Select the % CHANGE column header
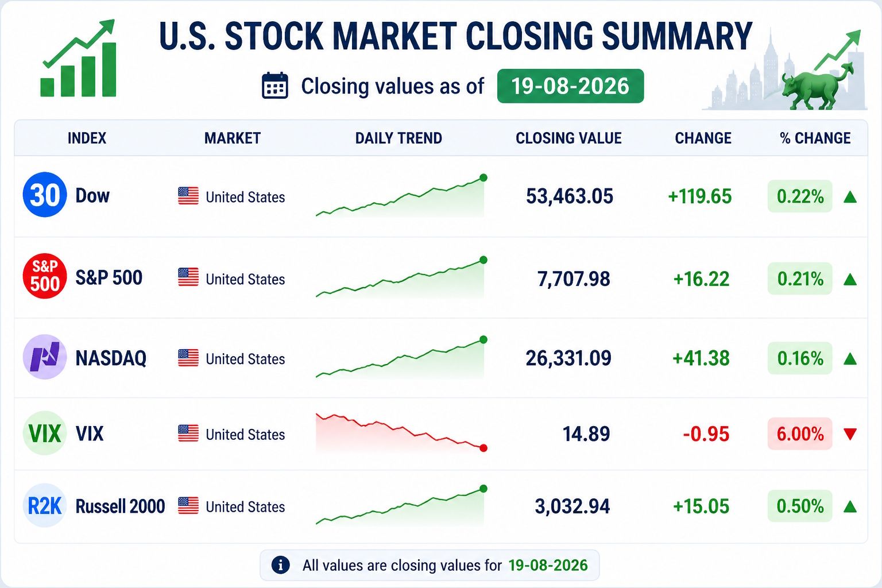Screen dimensions: 882x588 point(815,138)
